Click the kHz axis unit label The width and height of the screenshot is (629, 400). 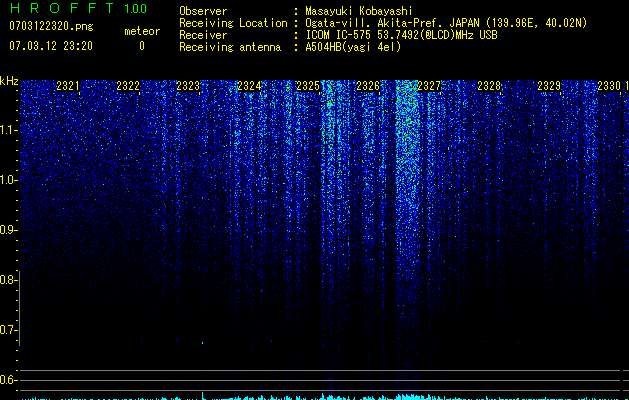pos(9,81)
